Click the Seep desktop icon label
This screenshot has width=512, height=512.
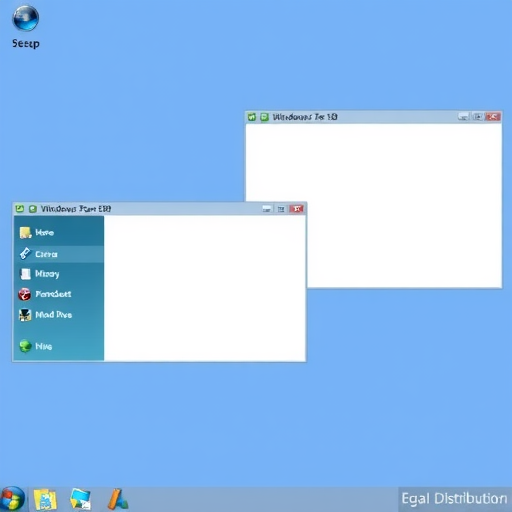click(26, 43)
